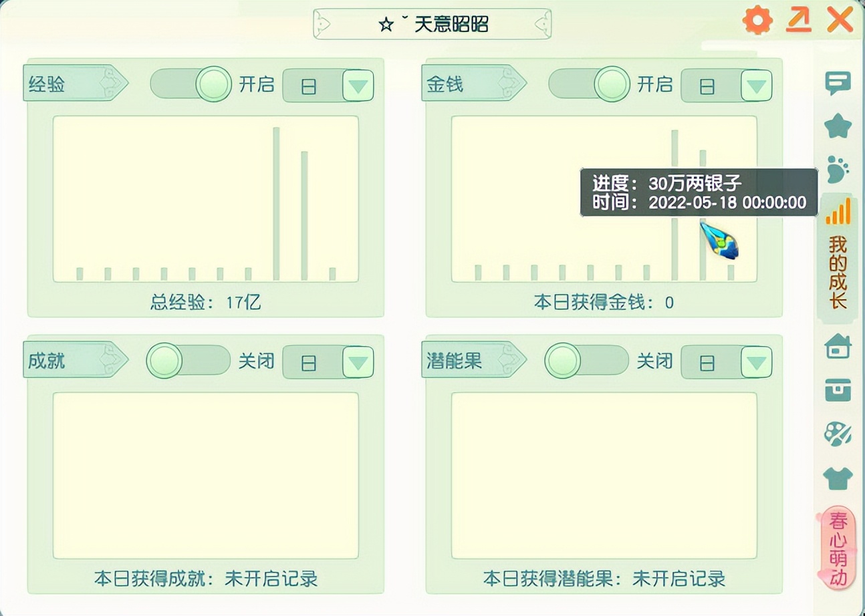Click the pink 春心萌动 button
The height and width of the screenshot is (616, 865).
click(838, 548)
